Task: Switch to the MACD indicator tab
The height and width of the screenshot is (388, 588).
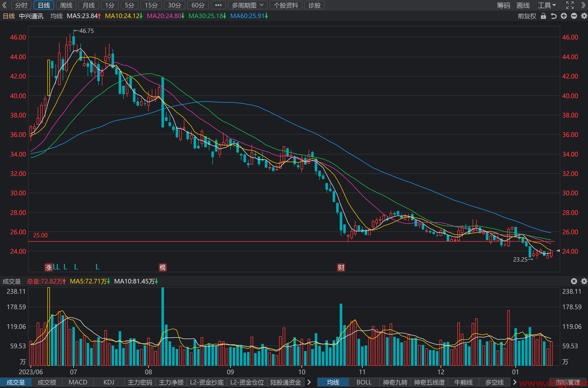Action: (x=78, y=382)
